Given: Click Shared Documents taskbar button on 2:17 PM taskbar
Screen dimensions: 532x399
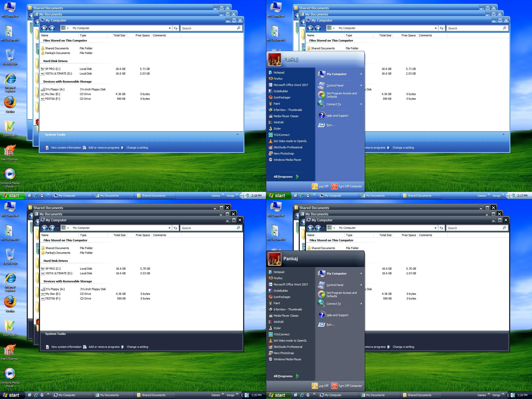Looking at the screenshot, I should click(x=419, y=196).
